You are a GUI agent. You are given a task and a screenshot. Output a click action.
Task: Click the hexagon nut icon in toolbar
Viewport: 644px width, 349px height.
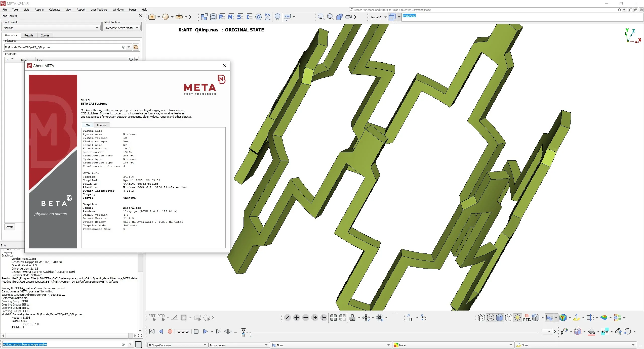coord(258,17)
